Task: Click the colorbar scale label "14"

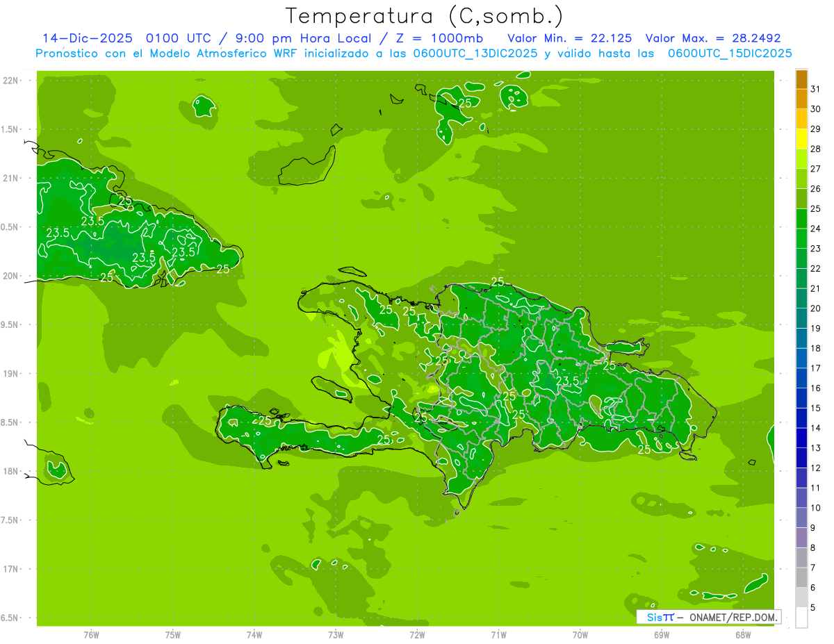Action: pyautogui.click(x=816, y=428)
